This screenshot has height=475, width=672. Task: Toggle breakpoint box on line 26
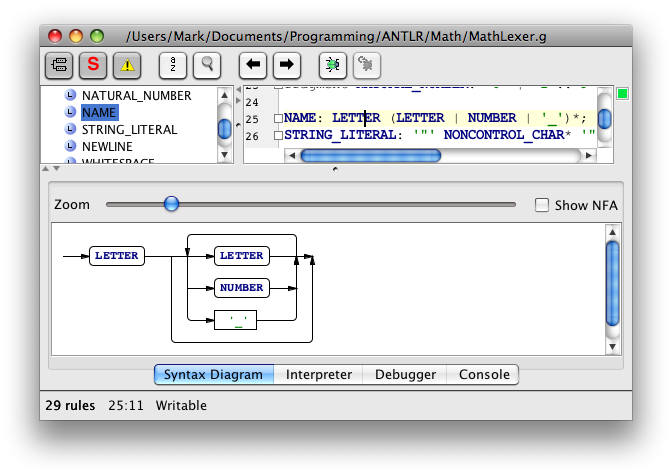278,136
